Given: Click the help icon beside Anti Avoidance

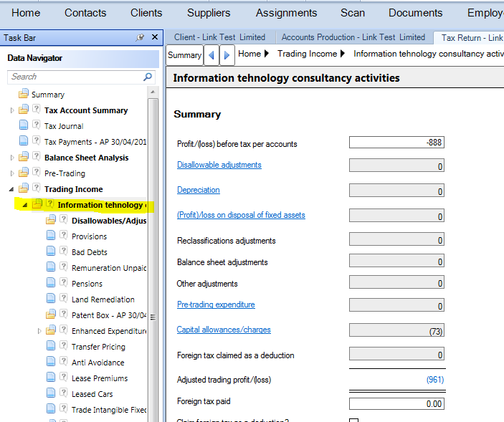Looking at the screenshot, I should 64,360.
